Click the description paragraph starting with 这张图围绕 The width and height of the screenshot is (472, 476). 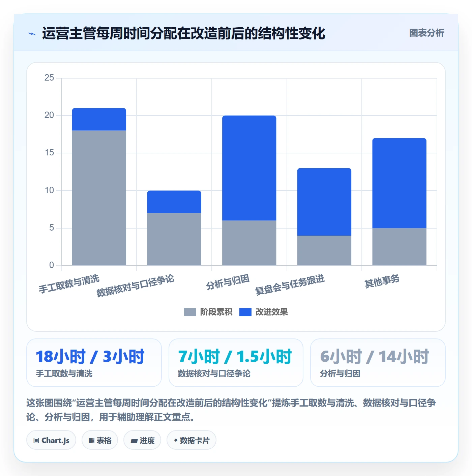point(231,410)
